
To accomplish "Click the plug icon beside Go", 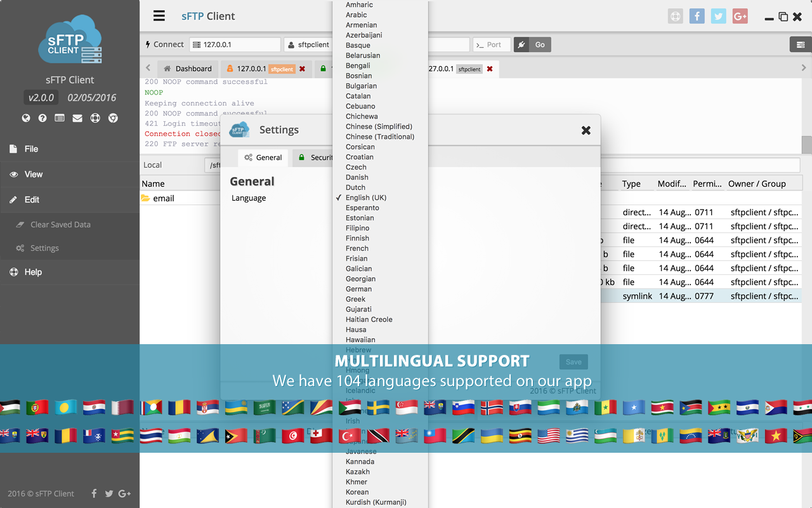I will point(521,44).
